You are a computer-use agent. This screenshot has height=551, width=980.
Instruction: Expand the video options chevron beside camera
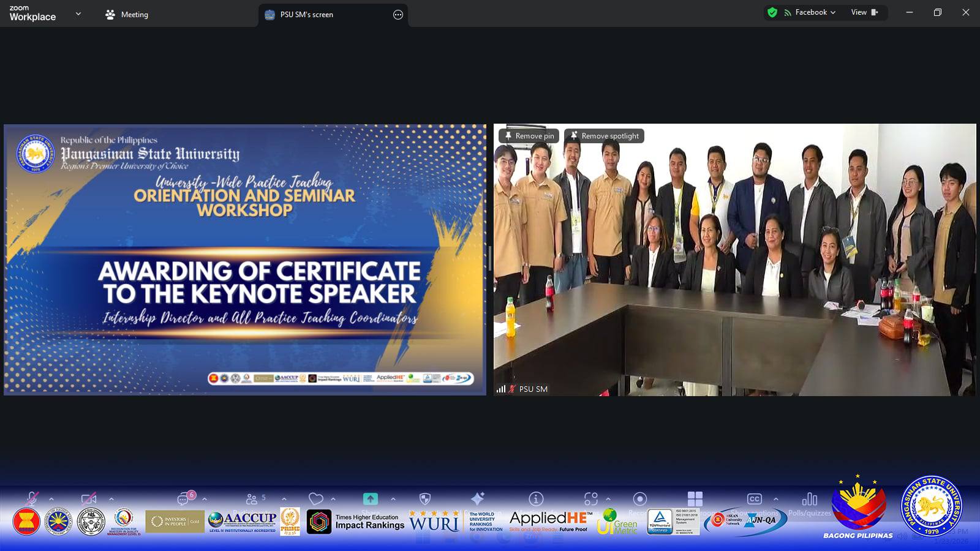[x=111, y=499]
